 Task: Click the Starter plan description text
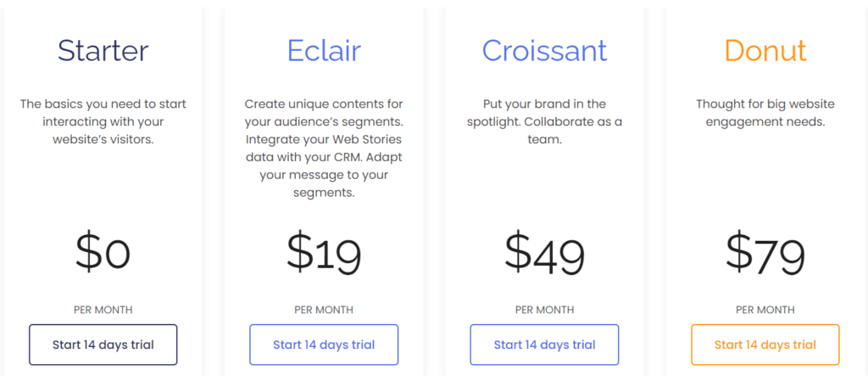[103, 121]
